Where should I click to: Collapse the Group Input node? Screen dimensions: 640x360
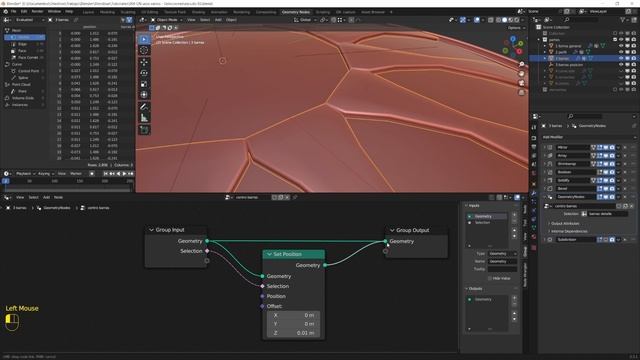pyautogui.click(x=151, y=230)
